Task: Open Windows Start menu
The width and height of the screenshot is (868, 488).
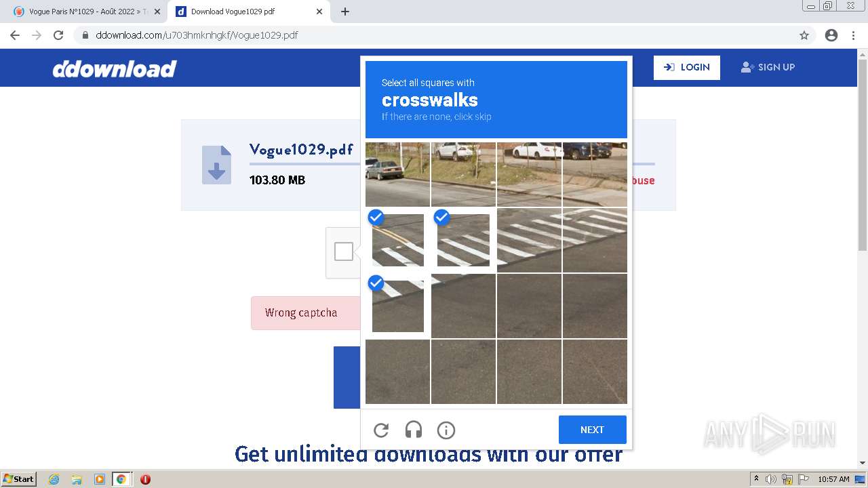Action: click(19, 479)
